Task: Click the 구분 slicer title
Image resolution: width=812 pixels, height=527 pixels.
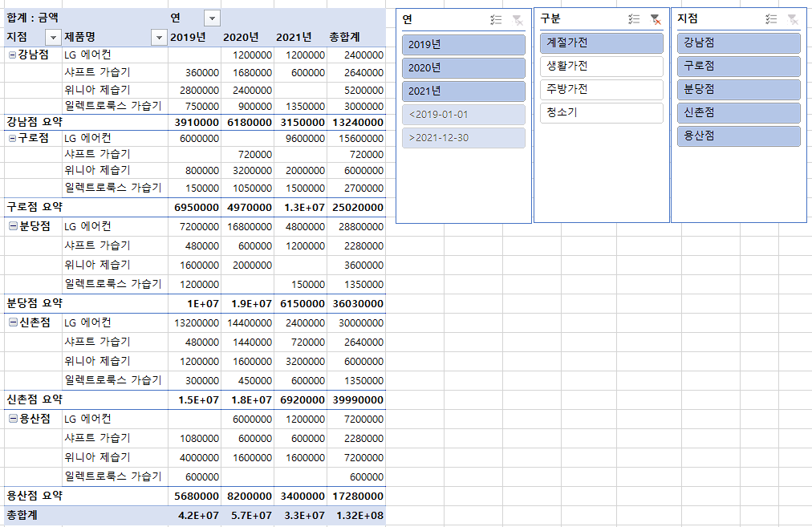Action: pyautogui.click(x=550, y=18)
